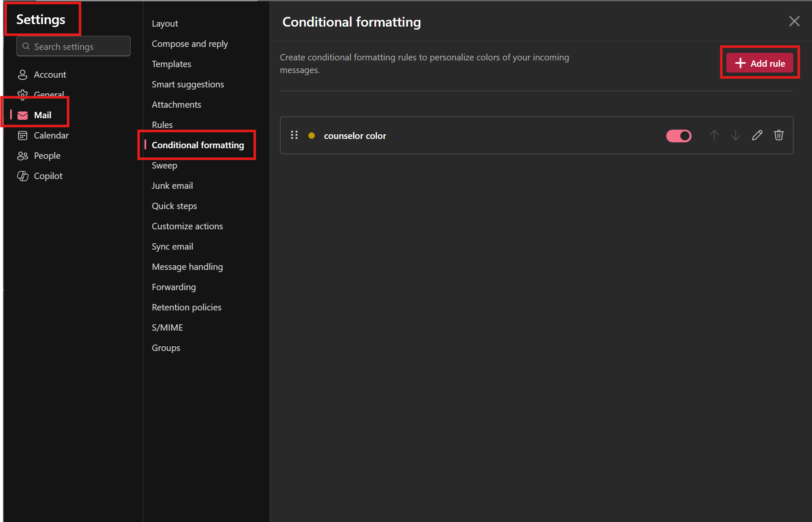
Task: Click the search magnifier in Search settings
Action: tap(26, 46)
